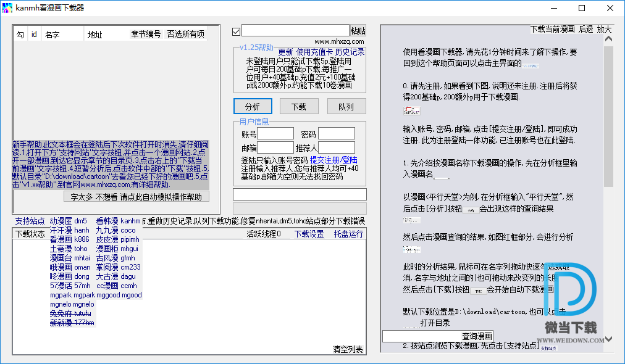Click 放大 to zoom in help page
625x364 pixels.
tap(604, 29)
